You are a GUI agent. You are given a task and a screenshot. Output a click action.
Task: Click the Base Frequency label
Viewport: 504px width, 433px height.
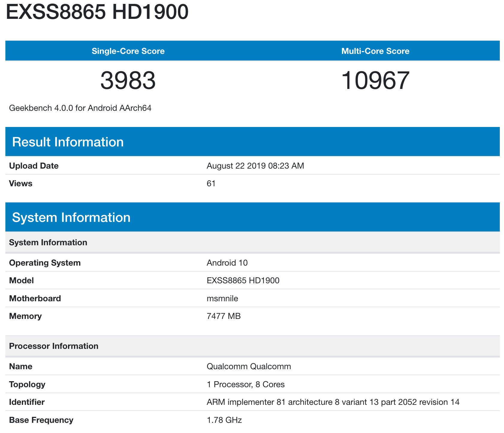41,420
